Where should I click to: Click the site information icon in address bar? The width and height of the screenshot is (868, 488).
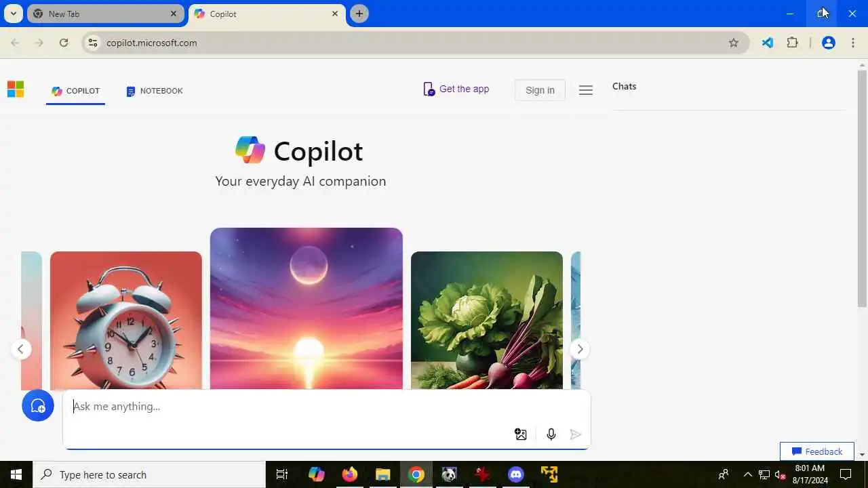point(93,43)
